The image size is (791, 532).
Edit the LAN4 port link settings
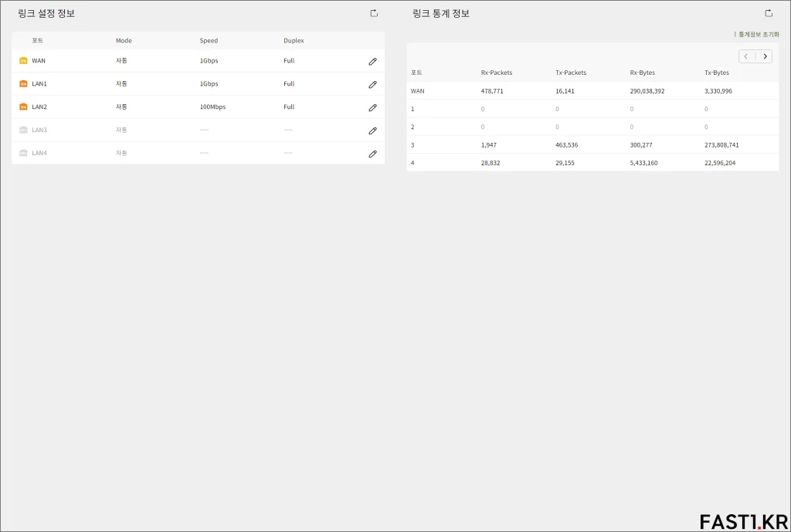tap(373, 154)
